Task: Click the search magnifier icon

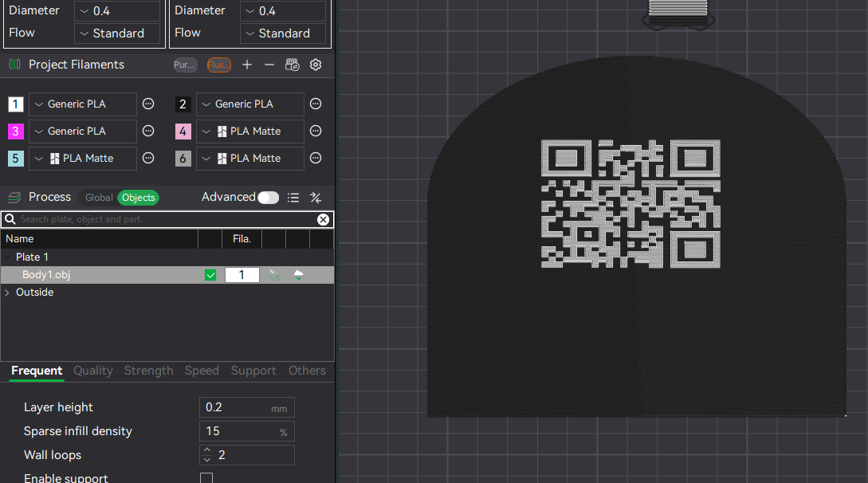Action: [10, 219]
